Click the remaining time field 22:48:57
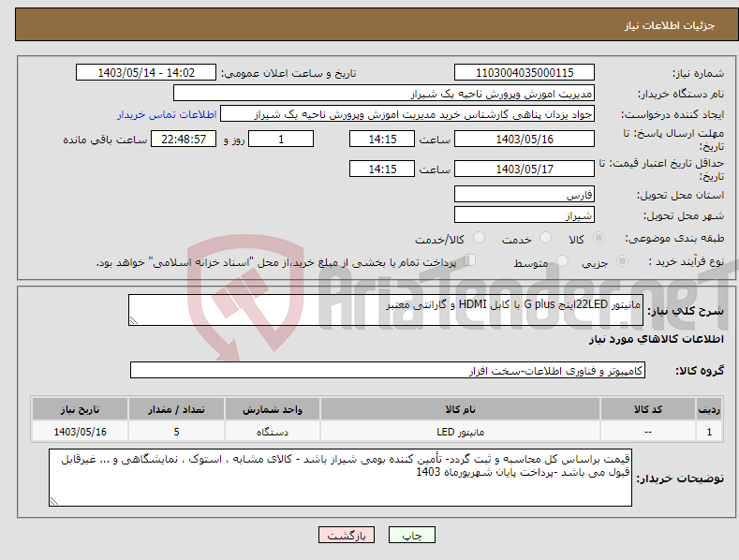739x560 pixels. coord(184,139)
